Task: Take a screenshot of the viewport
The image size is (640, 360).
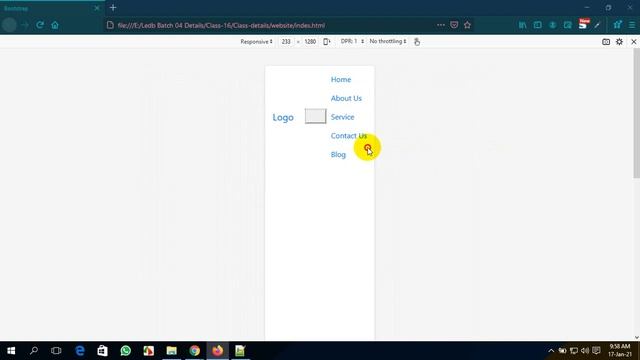Action: [606, 42]
